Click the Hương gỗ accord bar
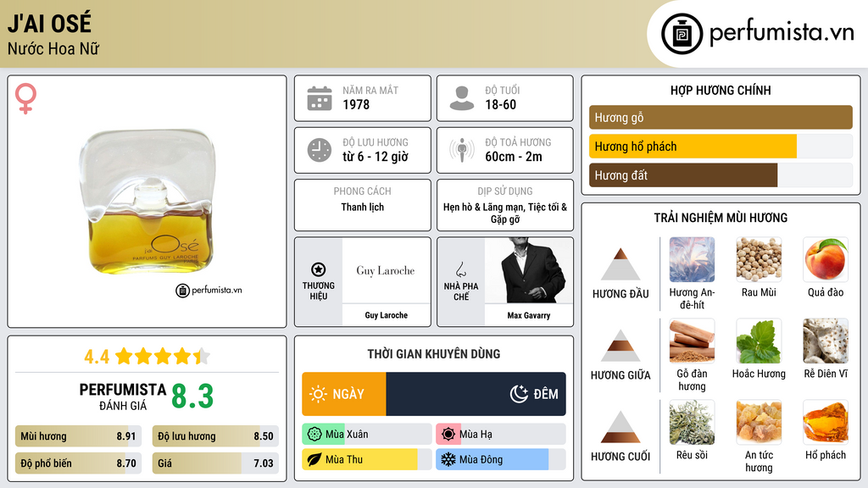 pyautogui.click(x=721, y=117)
